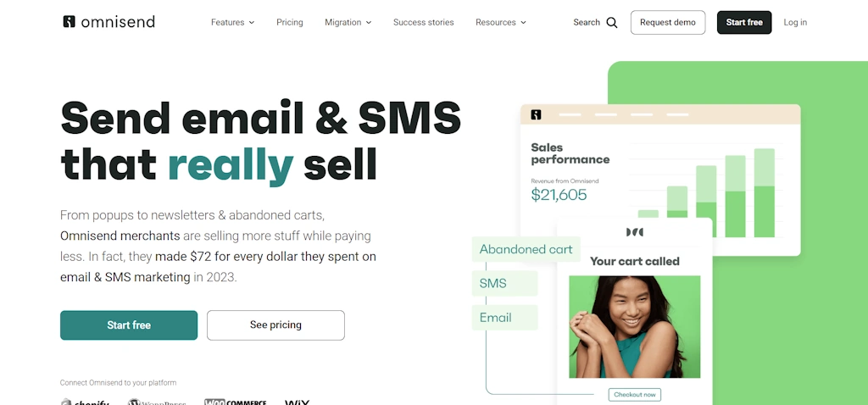Click the Omnisend logo icon in header
The width and height of the screenshot is (868, 405).
click(69, 21)
